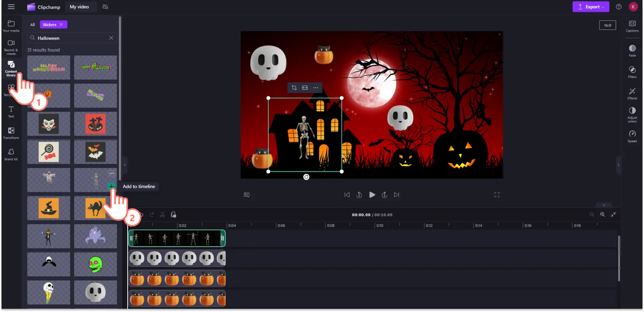Viewport: 644px width, 312px height.
Task: Select the green skull sticker
Action: click(95, 264)
